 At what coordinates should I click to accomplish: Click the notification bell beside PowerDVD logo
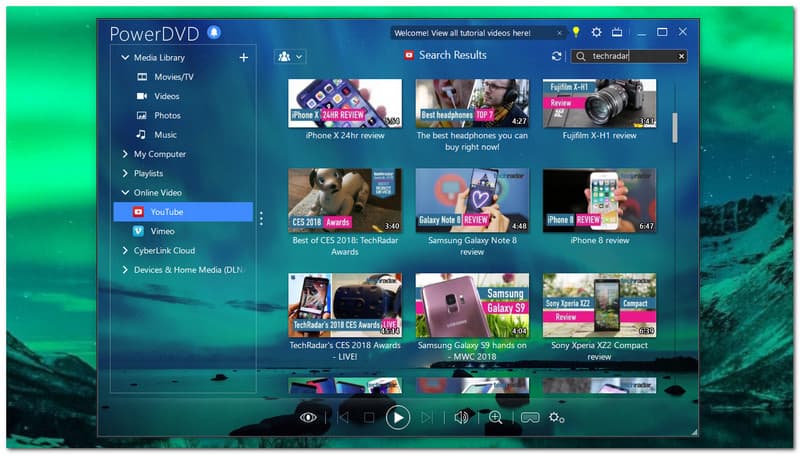click(x=214, y=33)
